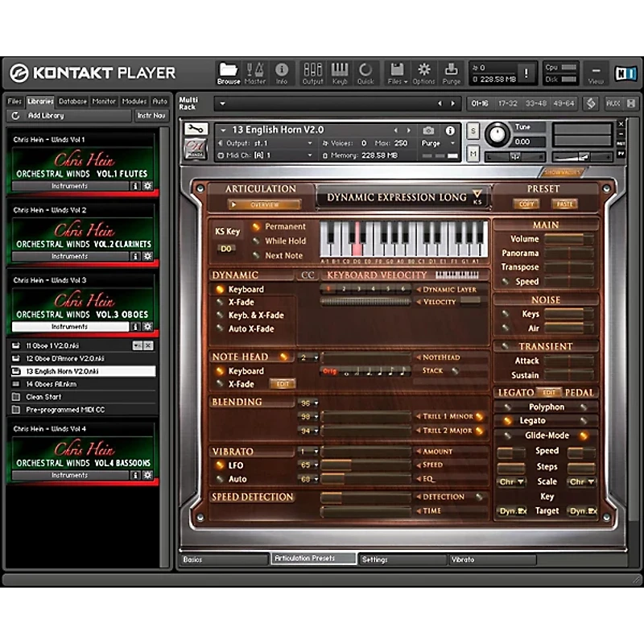Open the Note Head value dropdown

[309, 357]
